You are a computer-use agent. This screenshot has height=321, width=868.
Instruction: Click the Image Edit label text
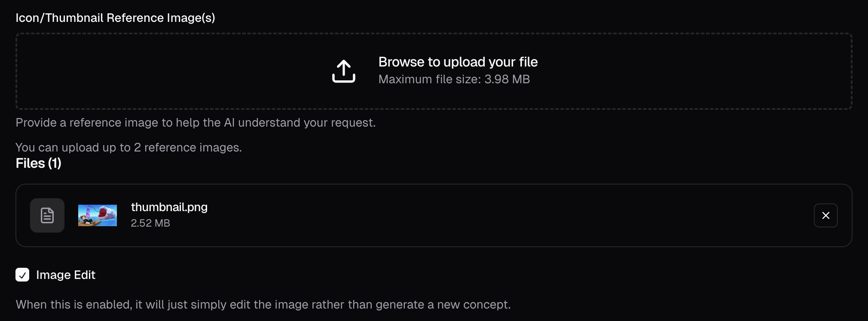coord(66,275)
